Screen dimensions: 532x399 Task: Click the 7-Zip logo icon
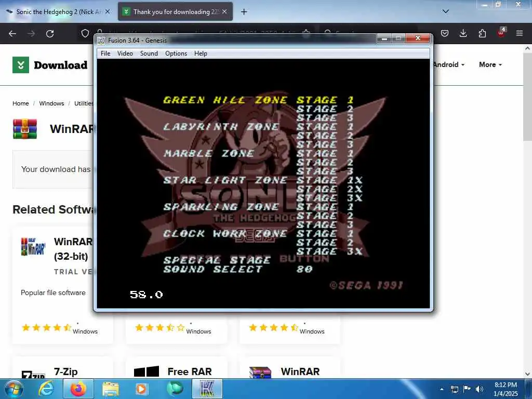pos(33,374)
